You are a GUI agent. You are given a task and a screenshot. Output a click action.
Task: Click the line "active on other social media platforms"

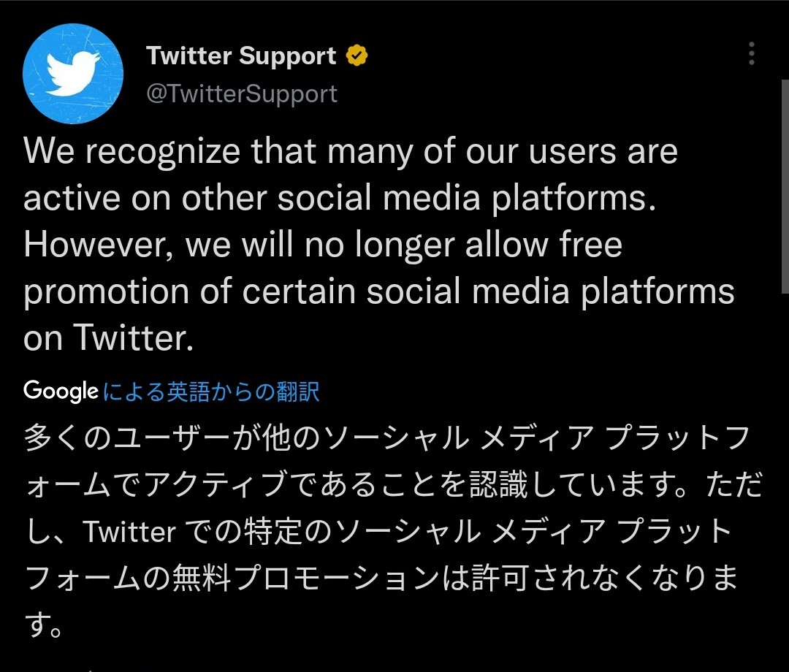click(340, 199)
